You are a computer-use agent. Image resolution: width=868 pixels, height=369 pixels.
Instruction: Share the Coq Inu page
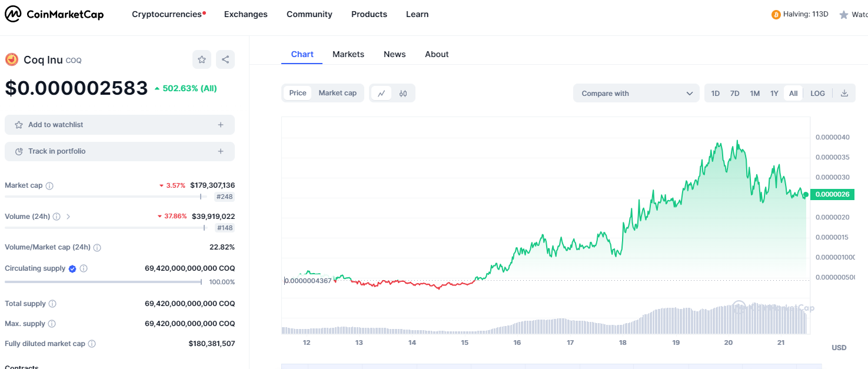coord(225,59)
